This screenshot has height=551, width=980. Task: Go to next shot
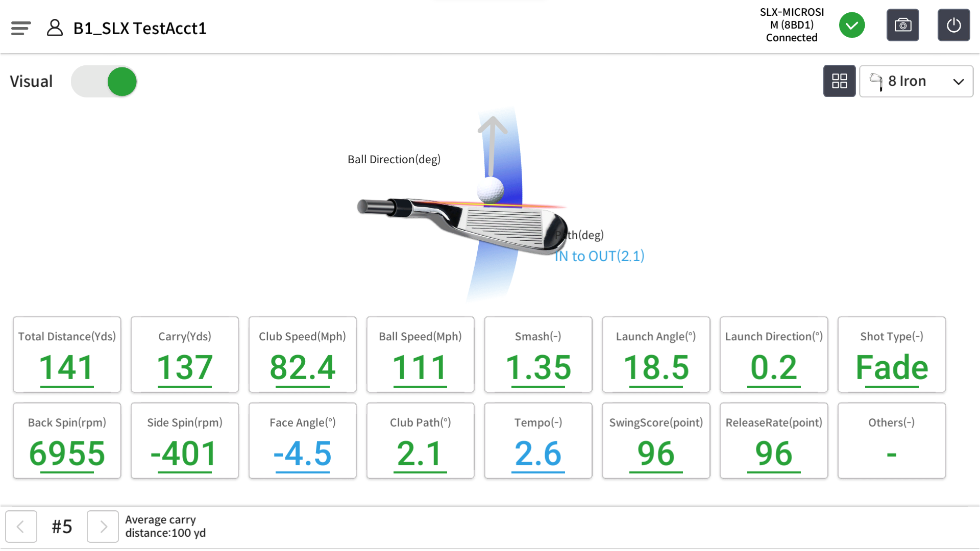click(103, 526)
